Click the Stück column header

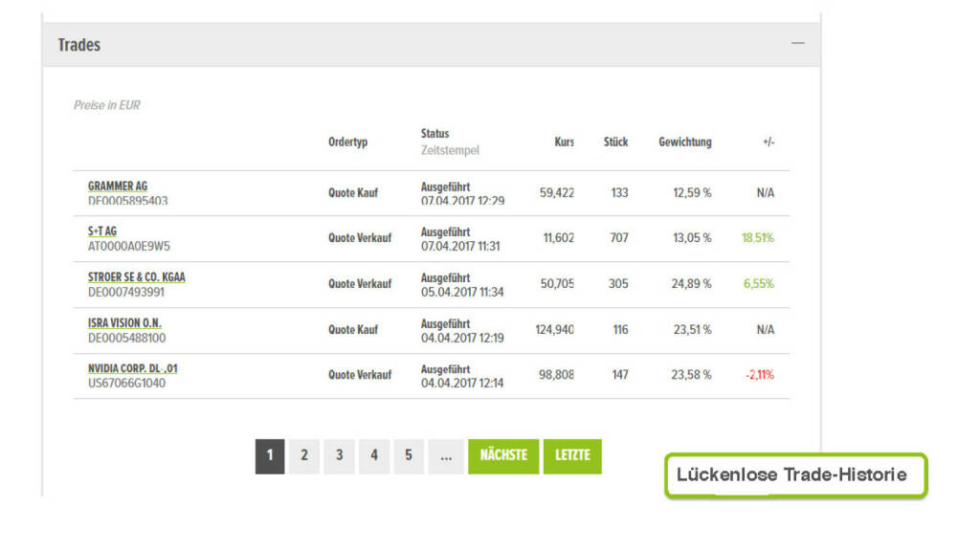[615, 143]
